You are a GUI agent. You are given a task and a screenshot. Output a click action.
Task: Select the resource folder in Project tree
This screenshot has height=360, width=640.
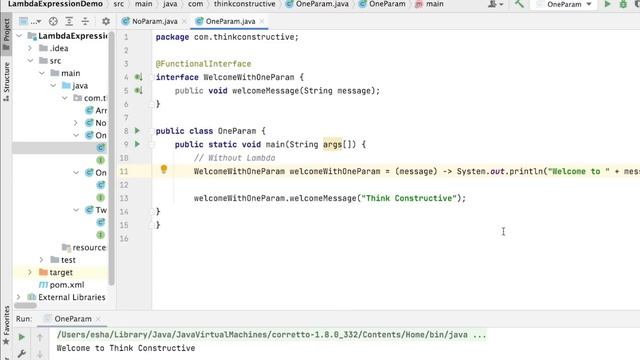[x=84, y=247]
